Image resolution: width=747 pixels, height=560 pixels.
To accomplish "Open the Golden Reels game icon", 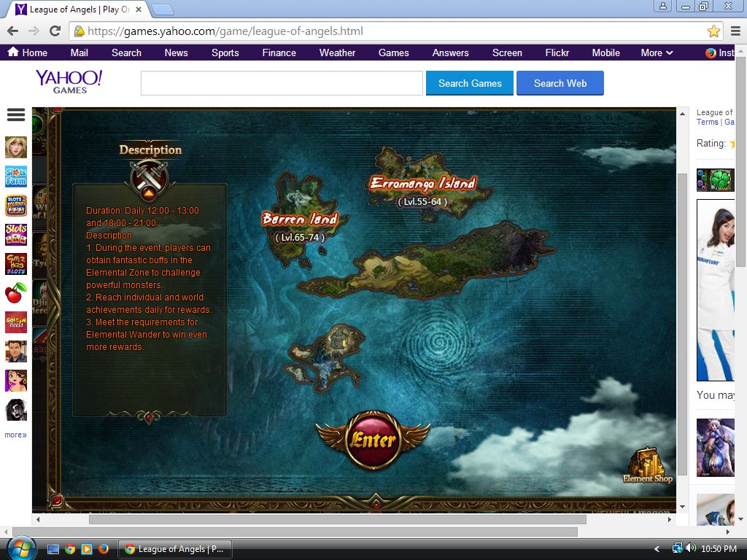I will (x=16, y=322).
